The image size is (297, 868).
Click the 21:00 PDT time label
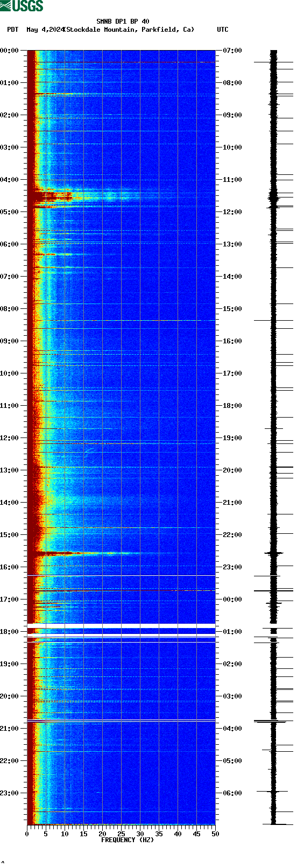[x=10, y=729]
